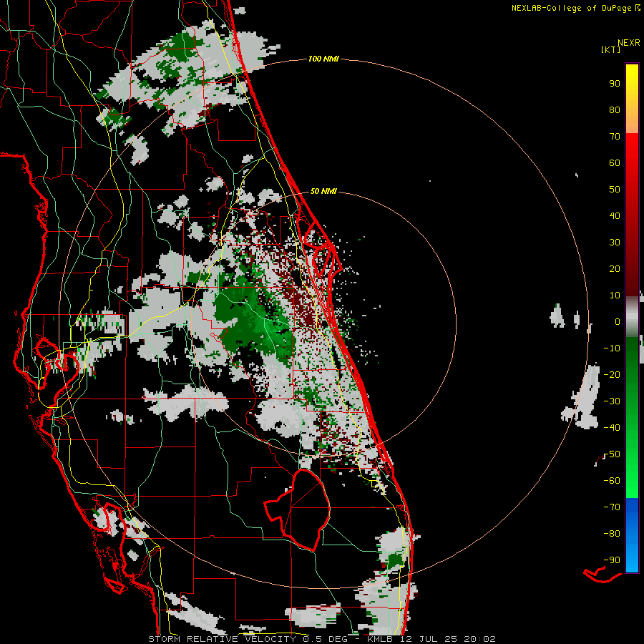
Task: Click the -70 value on the velocity scale
Action: pos(612,507)
